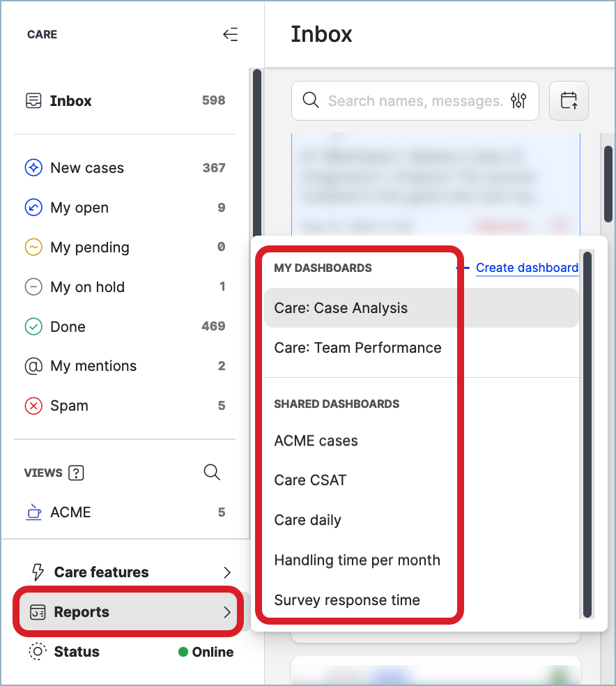Search views with the magnifier icon
This screenshot has width=616, height=686.
[212, 472]
